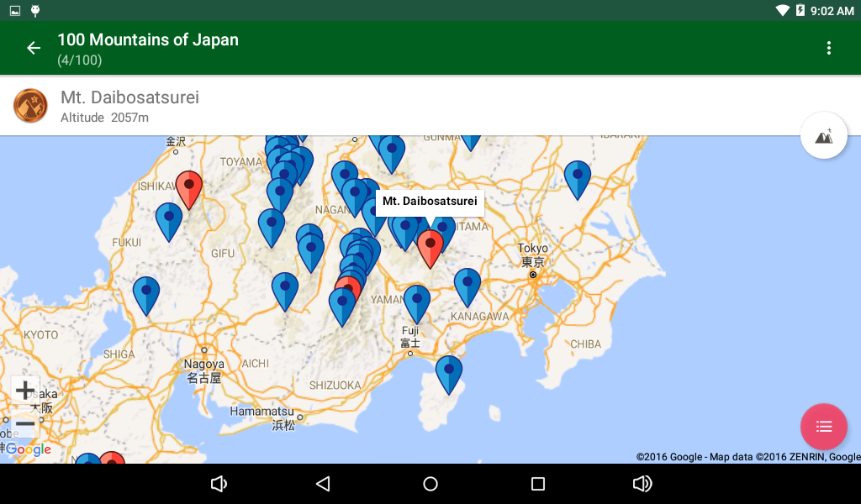
Task: Tap the volume down icon in navigation bar
Action: pyautogui.click(x=219, y=484)
